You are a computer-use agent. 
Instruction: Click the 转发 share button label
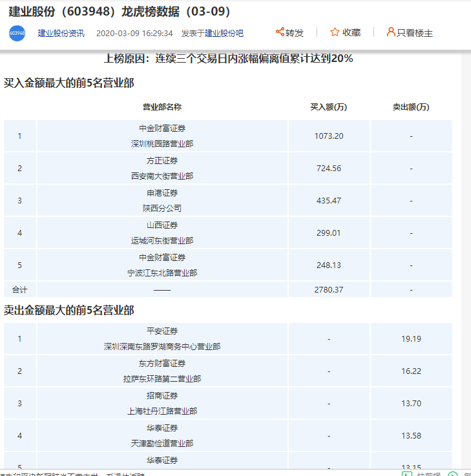point(295,33)
